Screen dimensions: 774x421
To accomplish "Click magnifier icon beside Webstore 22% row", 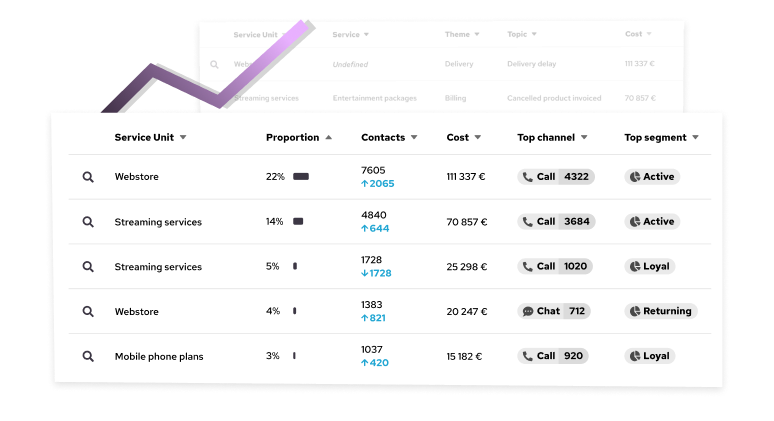I will (x=88, y=177).
